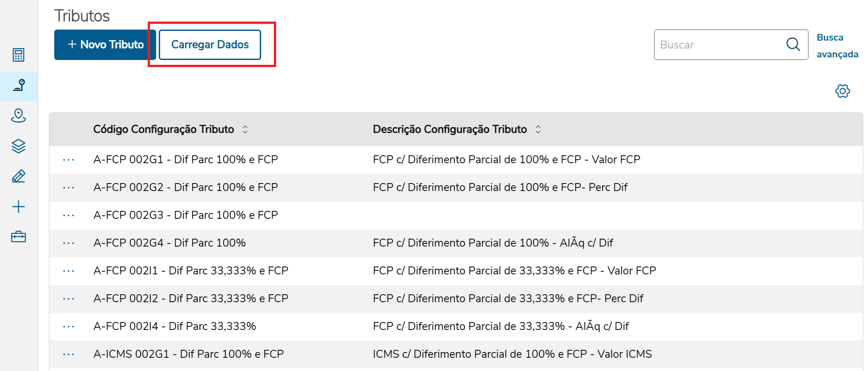Open actions menu for A-FCP 002G1 row
Viewport: 868px width, 371px height.
[x=69, y=160]
